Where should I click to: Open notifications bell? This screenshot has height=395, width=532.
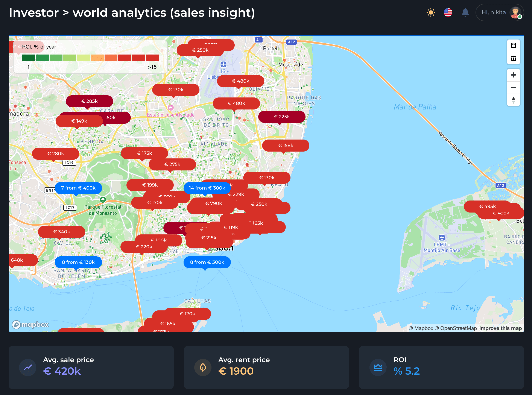(465, 12)
